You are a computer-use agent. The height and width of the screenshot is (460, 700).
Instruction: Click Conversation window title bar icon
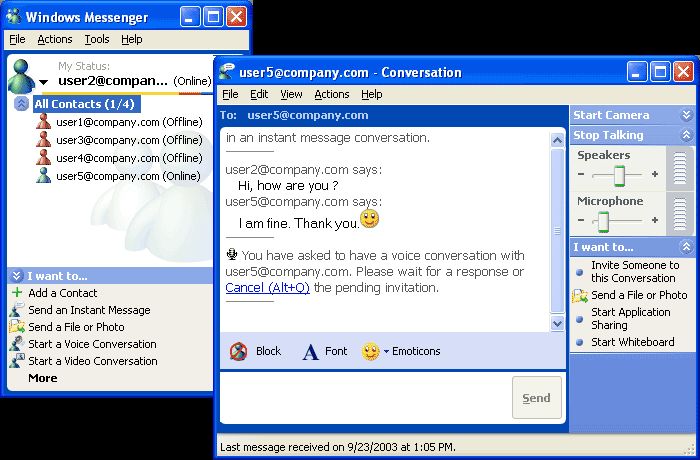click(227, 72)
